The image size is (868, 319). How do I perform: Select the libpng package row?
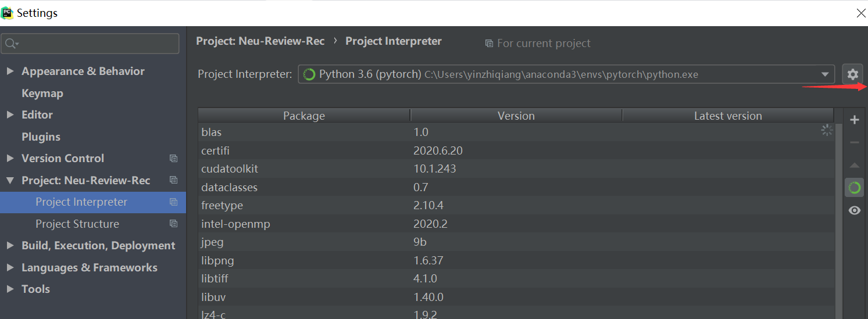click(516, 260)
